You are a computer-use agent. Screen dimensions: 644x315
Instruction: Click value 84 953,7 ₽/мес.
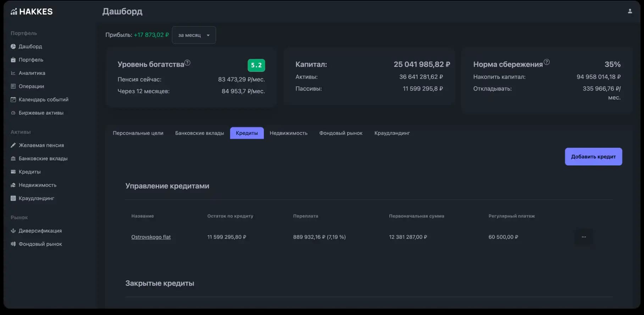[243, 91]
